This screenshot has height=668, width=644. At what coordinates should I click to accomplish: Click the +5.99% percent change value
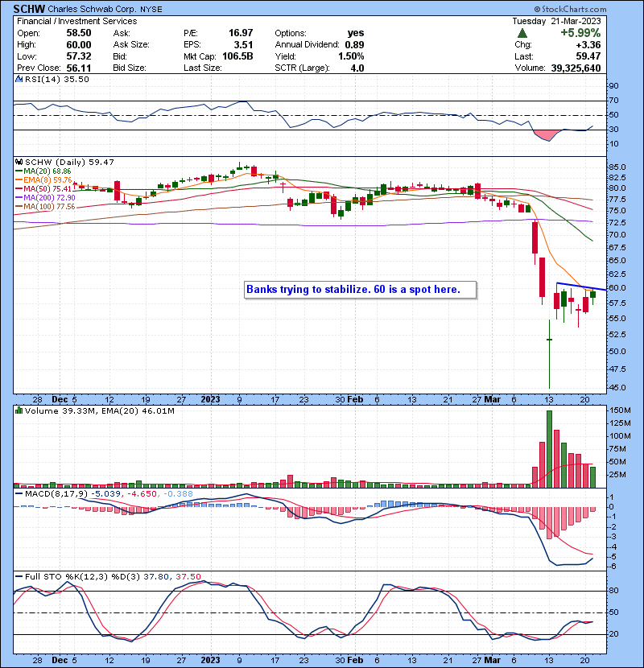[580, 33]
